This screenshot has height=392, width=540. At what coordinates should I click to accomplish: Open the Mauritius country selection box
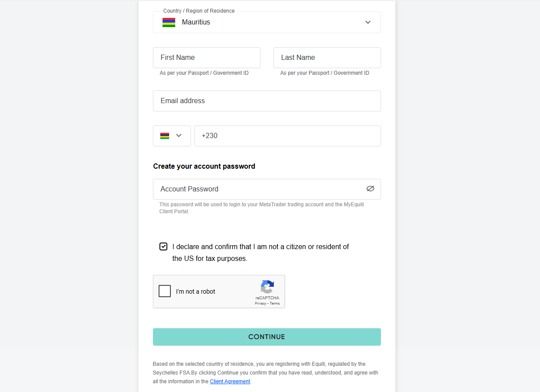pyautogui.click(x=267, y=22)
